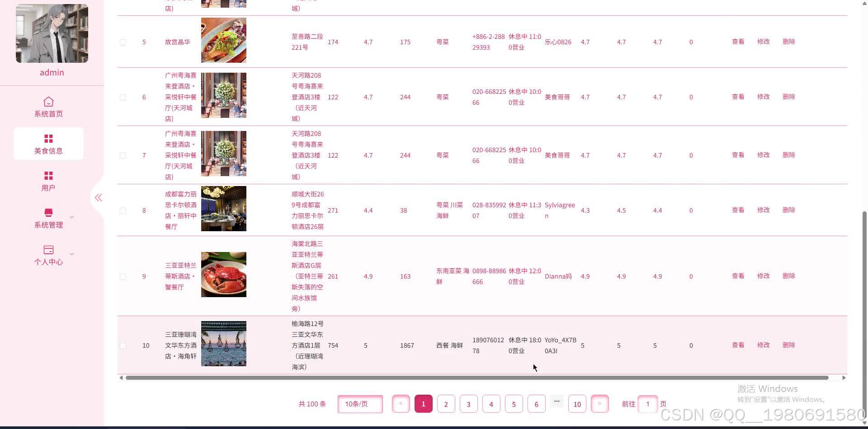The height and width of the screenshot is (429, 868).
Task: Click the 美食信息 grid icon
Action: coord(48,139)
